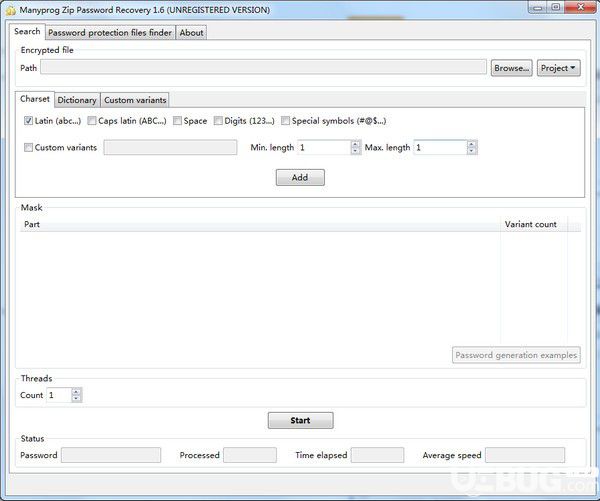Image resolution: width=600 pixels, height=501 pixels.
Task: Increase thread Count with up arrow
Action: [76, 392]
